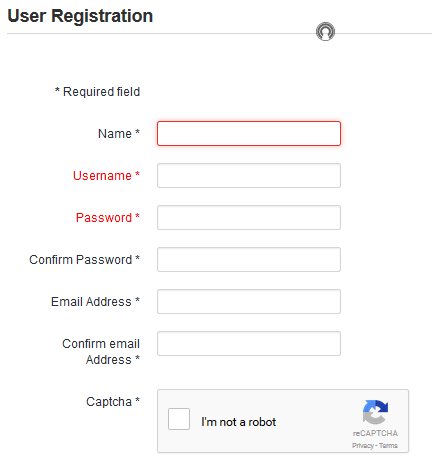
Task: Click the "I'm not a robot" text
Action: pos(239,422)
